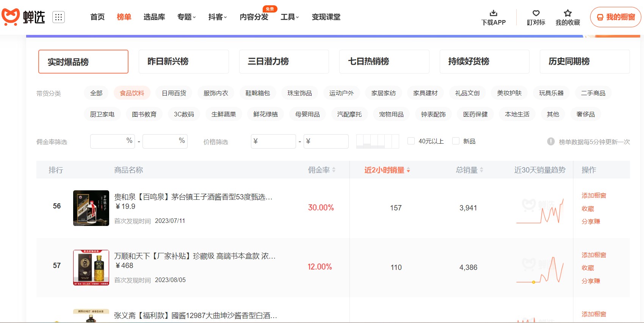644x323 pixels.
Task: Open 变现课堂 navigation item
Action: coord(326,17)
